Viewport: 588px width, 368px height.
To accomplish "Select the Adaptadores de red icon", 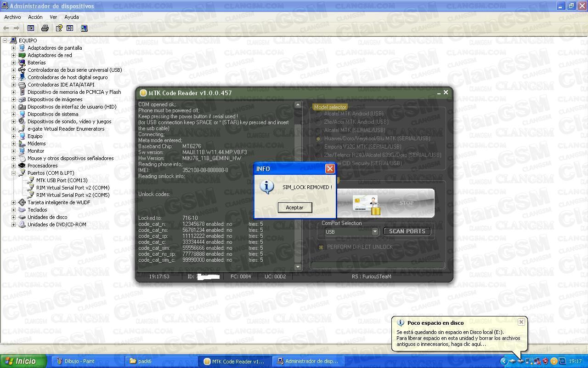I will 22,55.
